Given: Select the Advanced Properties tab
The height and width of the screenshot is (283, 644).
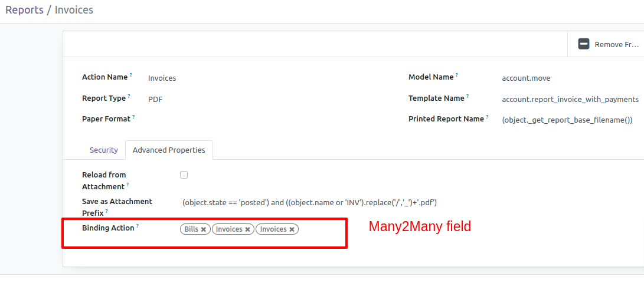Looking at the screenshot, I should 169,150.
